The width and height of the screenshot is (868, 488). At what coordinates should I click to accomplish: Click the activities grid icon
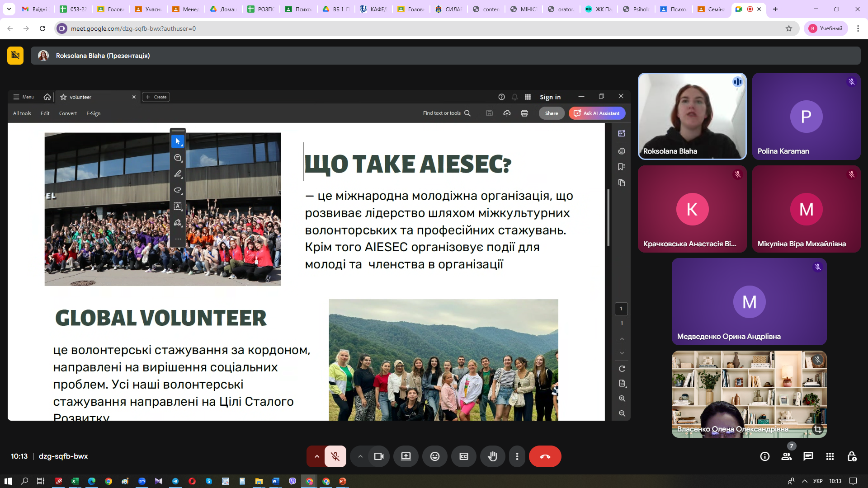pos(830,456)
